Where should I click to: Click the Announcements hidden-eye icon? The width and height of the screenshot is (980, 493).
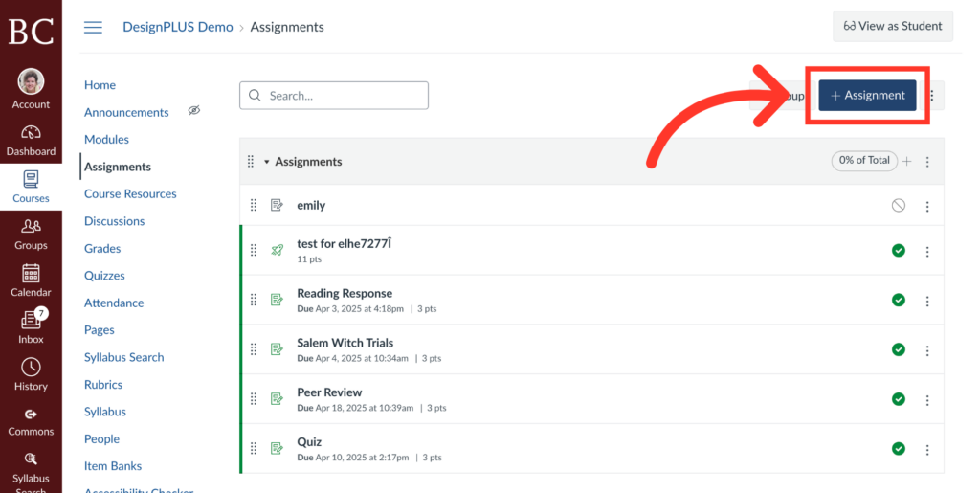194,111
